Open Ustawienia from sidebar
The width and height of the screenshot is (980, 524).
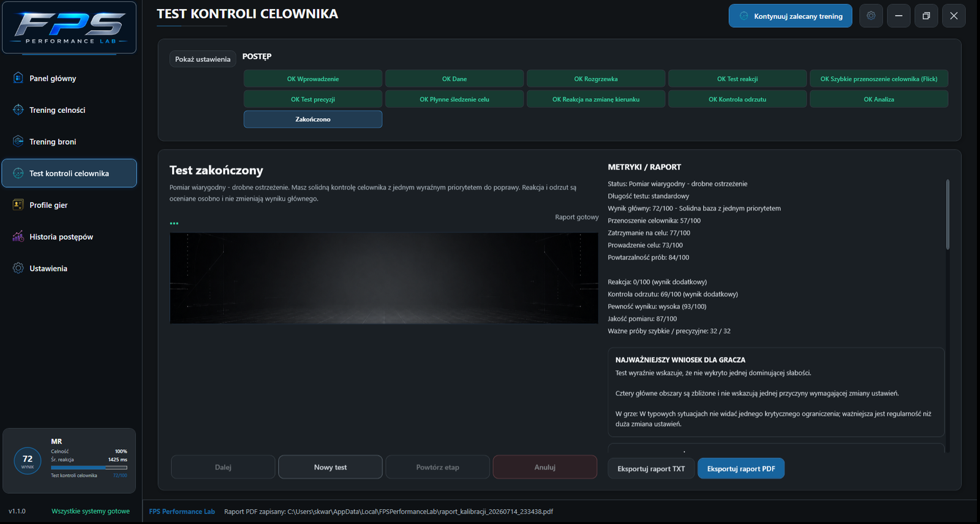pyautogui.click(x=69, y=268)
